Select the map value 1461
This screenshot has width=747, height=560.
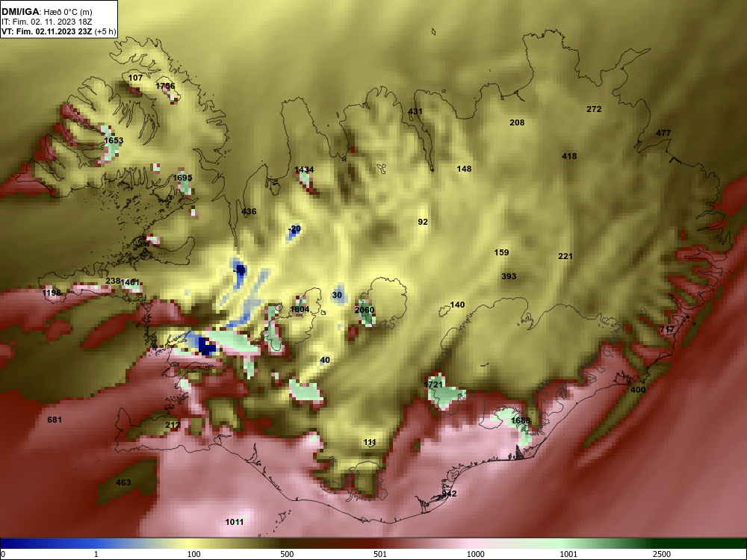point(130,282)
